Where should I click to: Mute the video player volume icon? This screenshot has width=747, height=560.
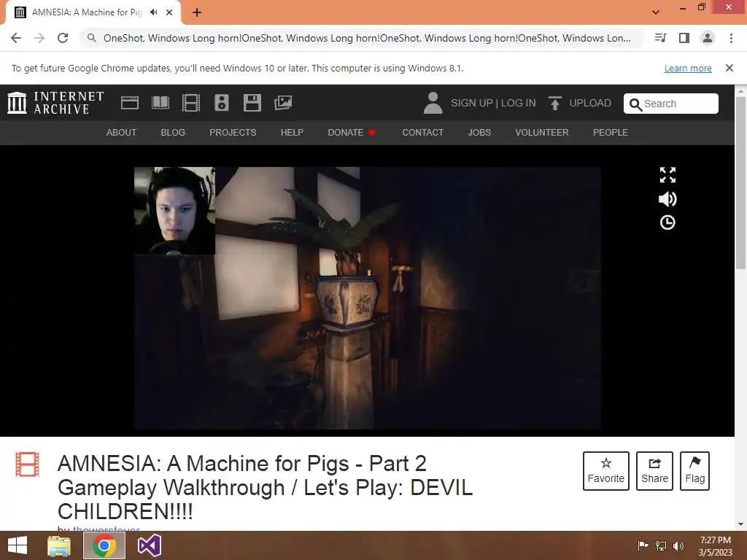tap(667, 199)
